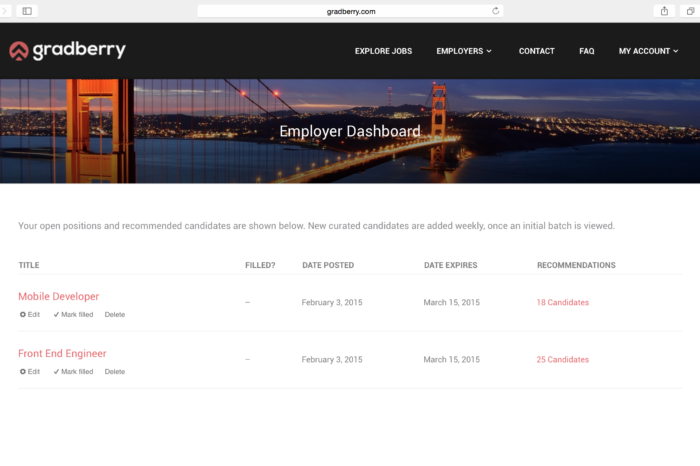Open Explore Jobs in the navigation

[x=383, y=51]
